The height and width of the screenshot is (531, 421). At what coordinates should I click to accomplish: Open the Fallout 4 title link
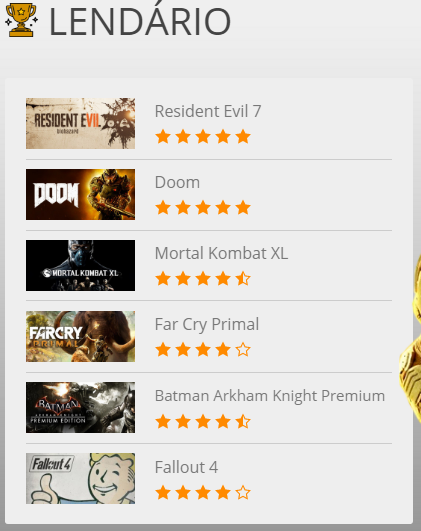pos(186,467)
